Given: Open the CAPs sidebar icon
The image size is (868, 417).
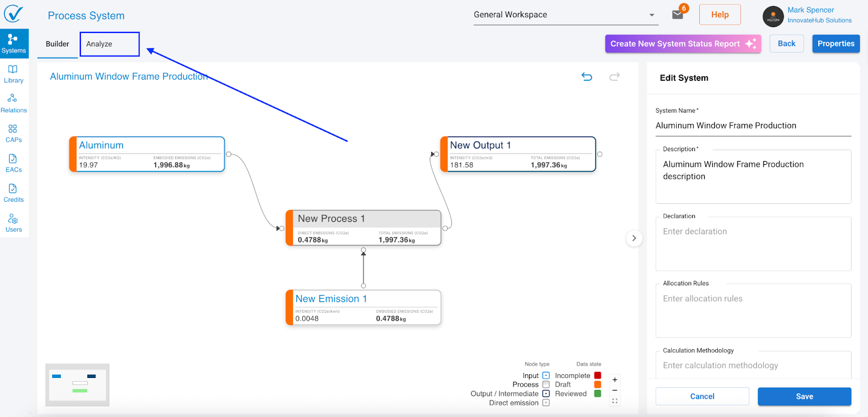Looking at the screenshot, I should pos(14,133).
